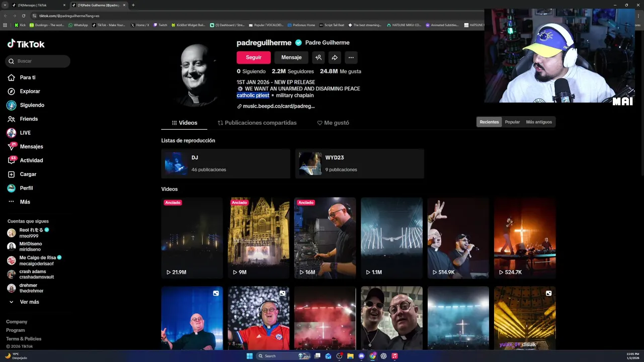Image resolution: width=644 pixels, height=362 pixels.
Task: Open the pinned video with 16M views
Action: coord(325,238)
